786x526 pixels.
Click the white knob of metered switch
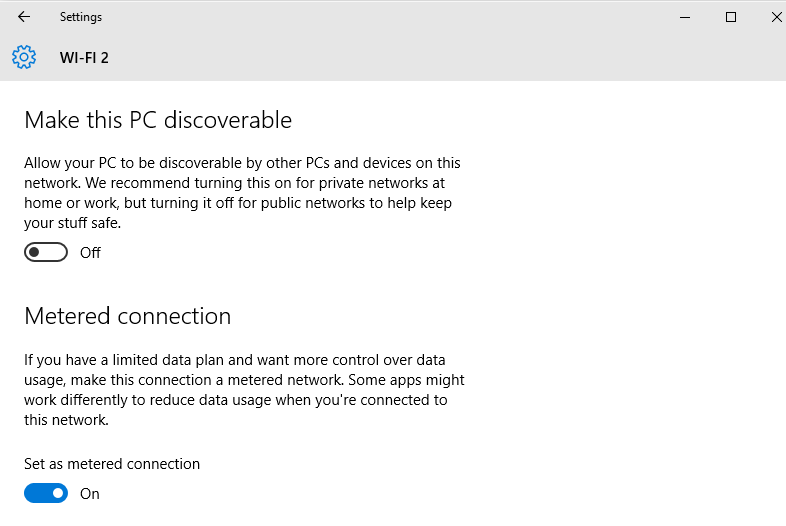[x=58, y=493]
